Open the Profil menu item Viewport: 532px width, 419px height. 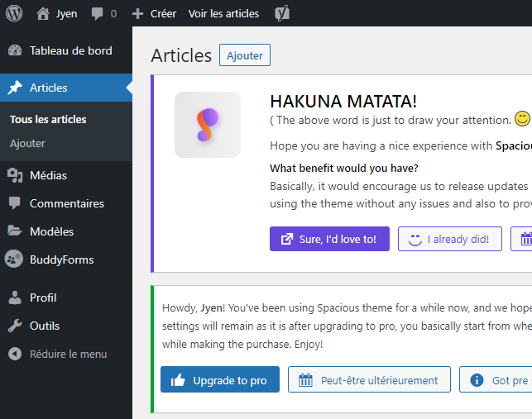(66, 298)
